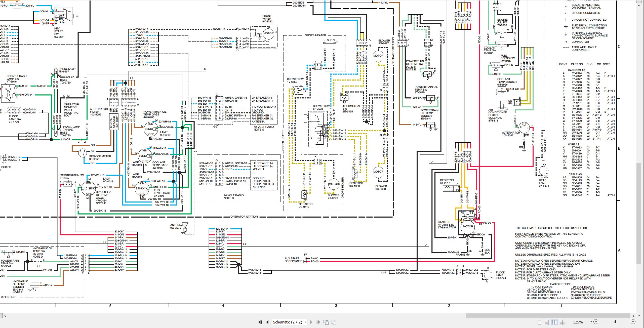Click the FRONT WIPER 9X-3392 label
Image resolution: width=644 pixels, height=328 pixels.
coord(267,19)
